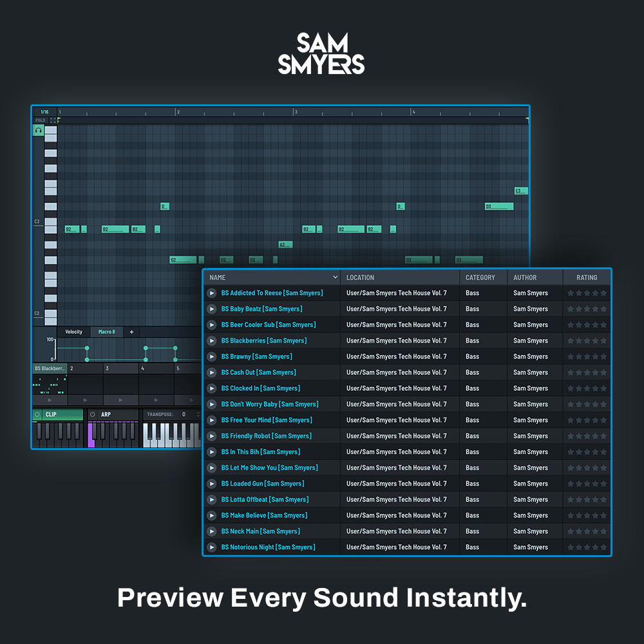Screen dimensions: 644x644
Task: Add a new lane with plus tab
Action: 132,332
